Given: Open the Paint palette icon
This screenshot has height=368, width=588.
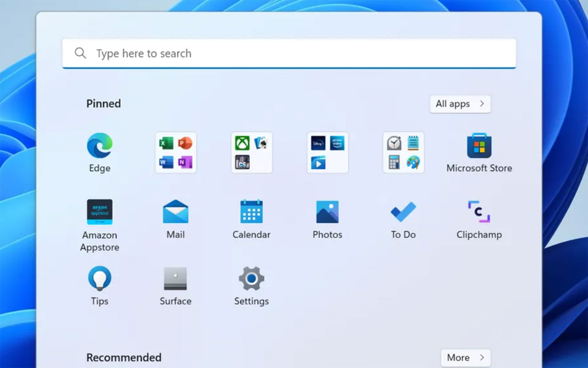Looking at the screenshot, I should pos(413,162).
